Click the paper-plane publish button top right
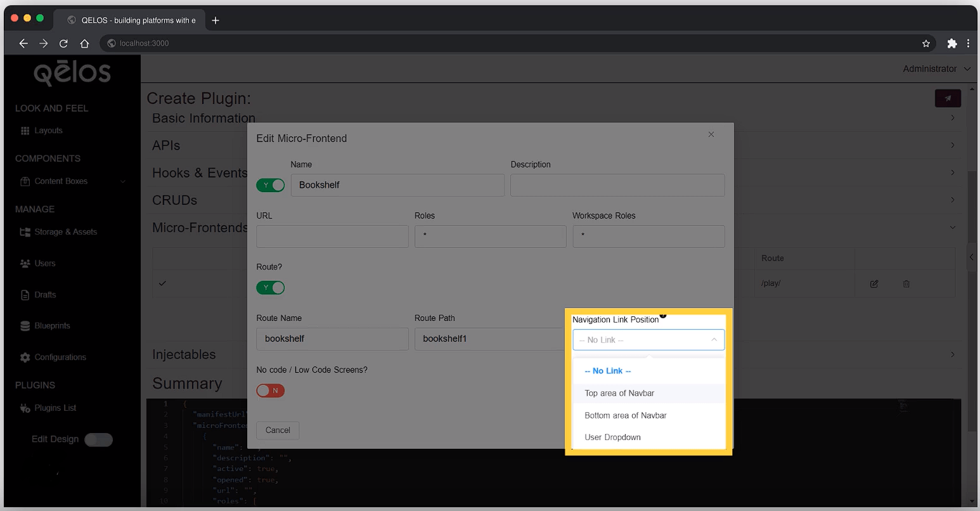Image resolution: width=980 pixels, height=511 pixels. 948,98
